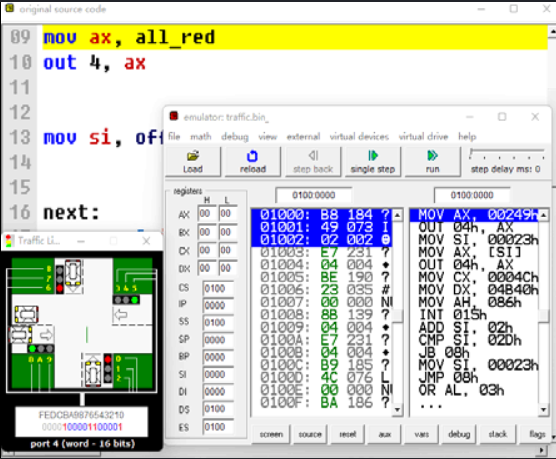Click the single step button
This screenshot has width=556, height=459.
(373, 162)
